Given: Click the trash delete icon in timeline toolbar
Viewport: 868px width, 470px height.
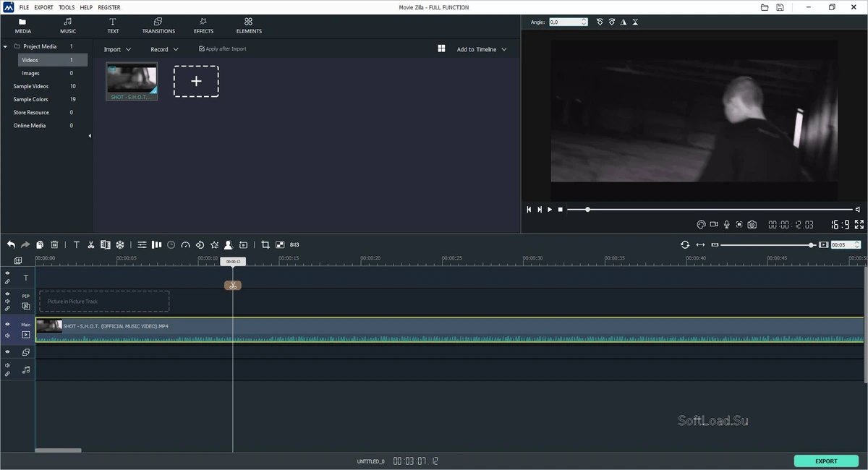Looking at the screenshot, I should click(x=54, y=244).
